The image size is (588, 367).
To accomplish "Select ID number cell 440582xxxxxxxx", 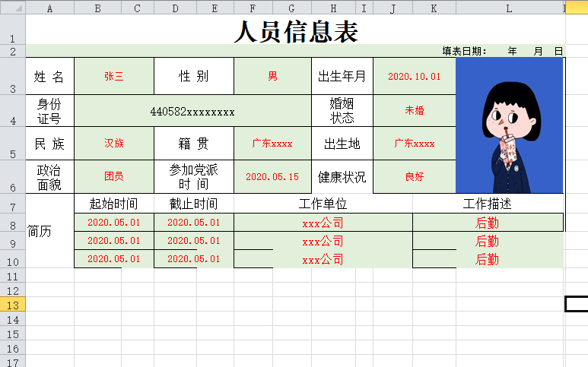I will pos(192,111).
